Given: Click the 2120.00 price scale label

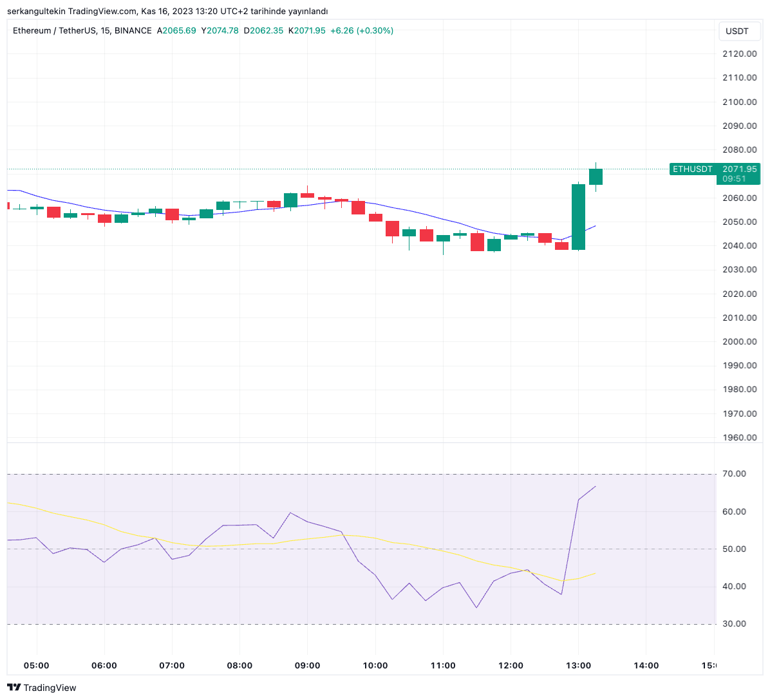Looking at the screenshot, I should pyautogui.click(x=739, y=53).
